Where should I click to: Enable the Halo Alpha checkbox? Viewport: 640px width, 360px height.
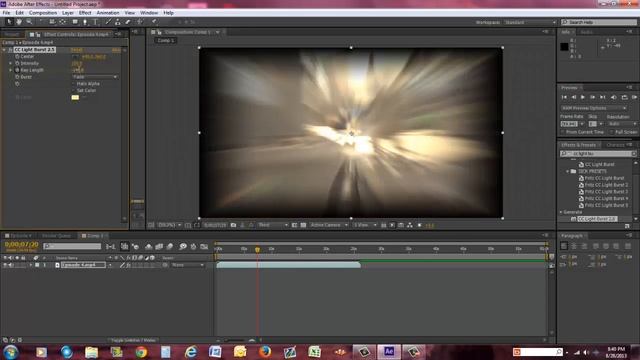coord(74,84)
